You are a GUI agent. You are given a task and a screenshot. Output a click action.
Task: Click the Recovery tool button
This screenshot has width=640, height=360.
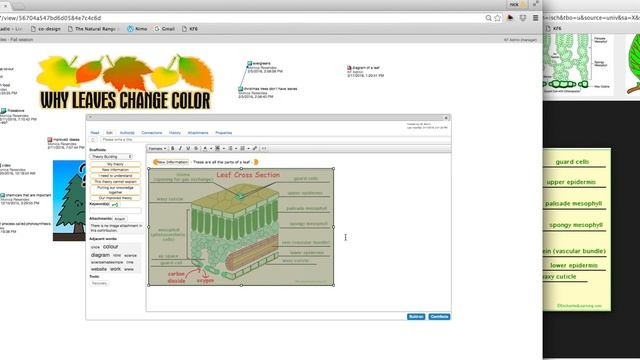coord(99,283)
